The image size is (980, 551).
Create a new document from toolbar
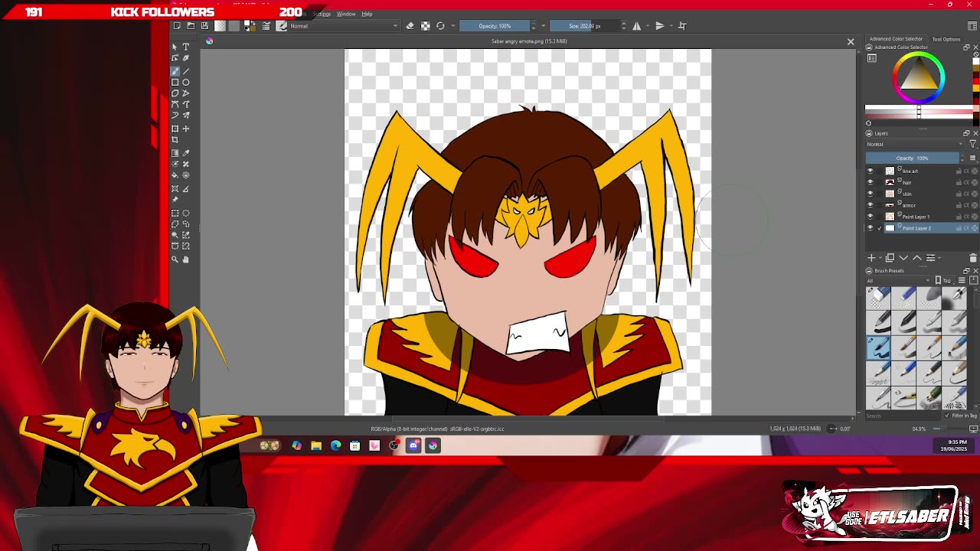click(177, 26)
